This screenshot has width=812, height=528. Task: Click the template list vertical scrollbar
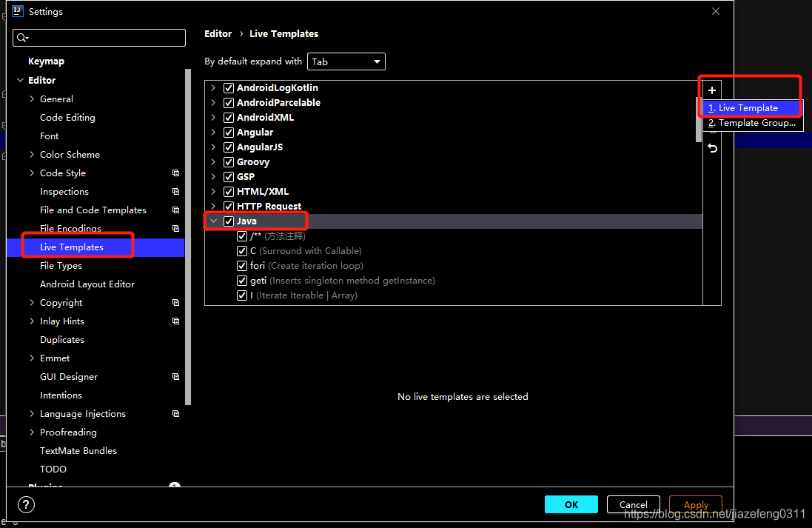(699, 119)
